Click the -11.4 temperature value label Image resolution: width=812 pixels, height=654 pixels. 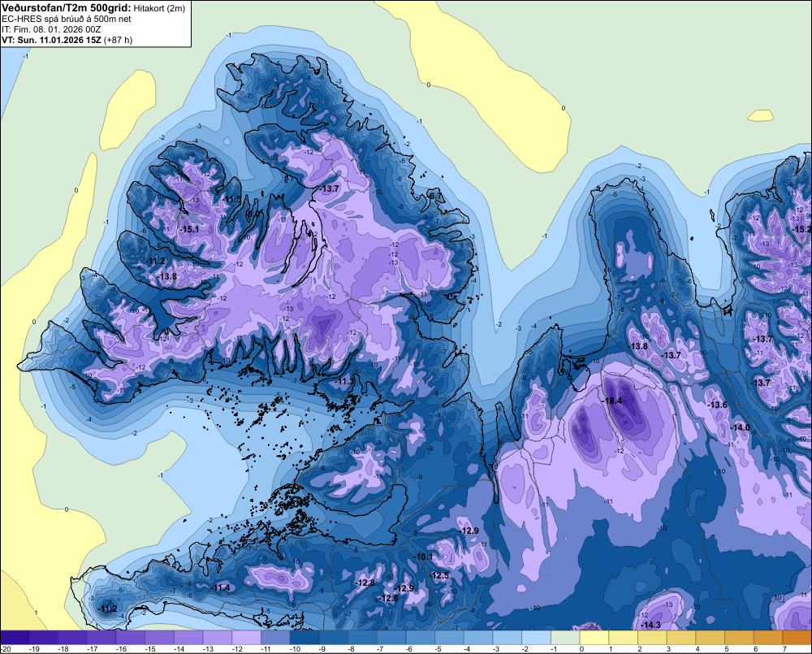click(x=222, y=587)
